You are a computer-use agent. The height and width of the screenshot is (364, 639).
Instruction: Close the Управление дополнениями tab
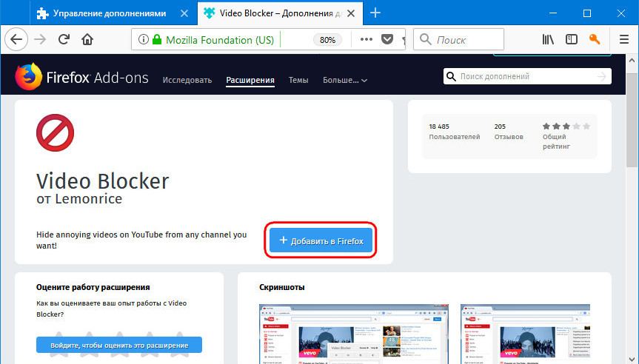pyautogui.click(x=184, y=13)
